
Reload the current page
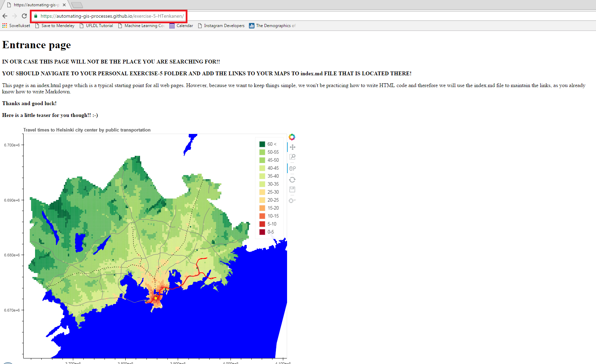[x=24, y=16]
